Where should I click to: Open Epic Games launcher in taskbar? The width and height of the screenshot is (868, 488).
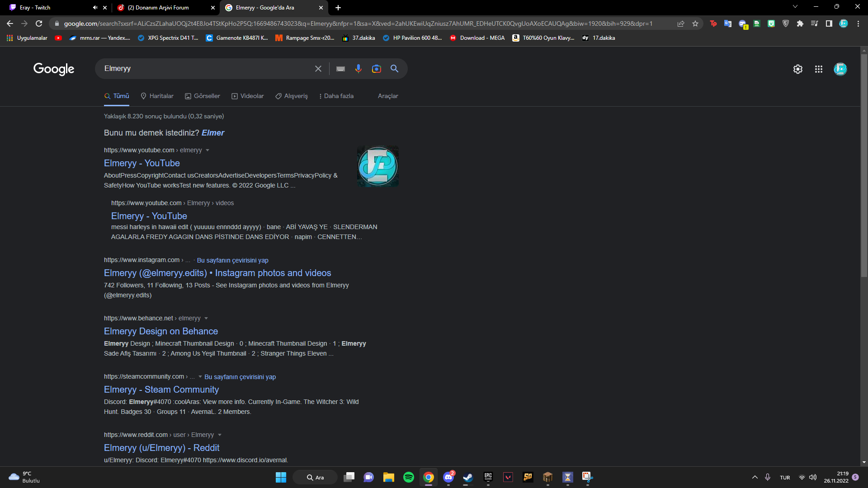pyautogui.click(x=488, y=477)
